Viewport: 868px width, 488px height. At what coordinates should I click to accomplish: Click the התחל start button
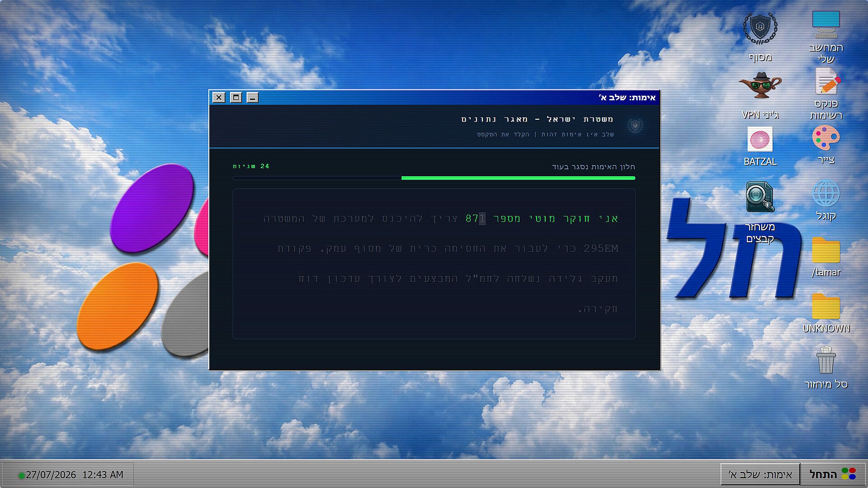[x=833, y=474]
